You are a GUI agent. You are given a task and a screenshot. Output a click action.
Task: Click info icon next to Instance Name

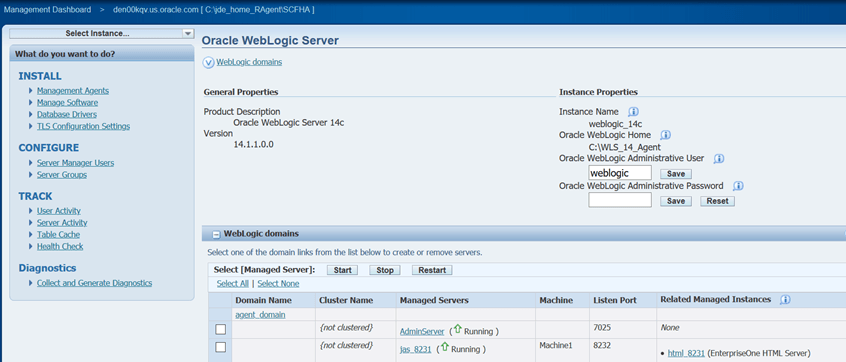click(633, 112)
